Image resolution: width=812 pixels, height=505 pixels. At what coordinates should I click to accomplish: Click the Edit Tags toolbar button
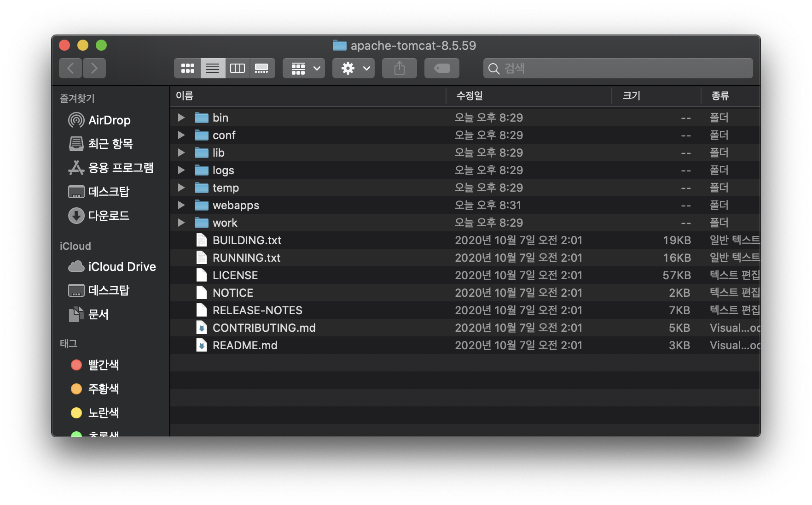coord(442,68)
